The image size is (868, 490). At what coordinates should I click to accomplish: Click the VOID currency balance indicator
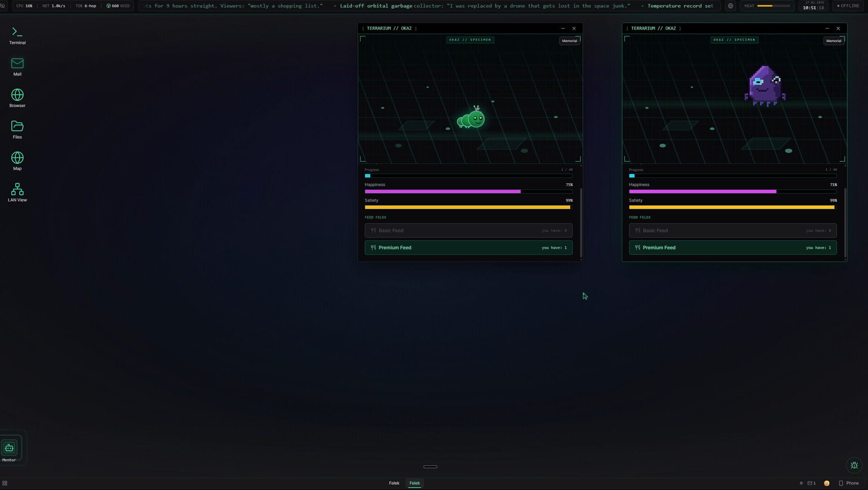pos(118,6)
